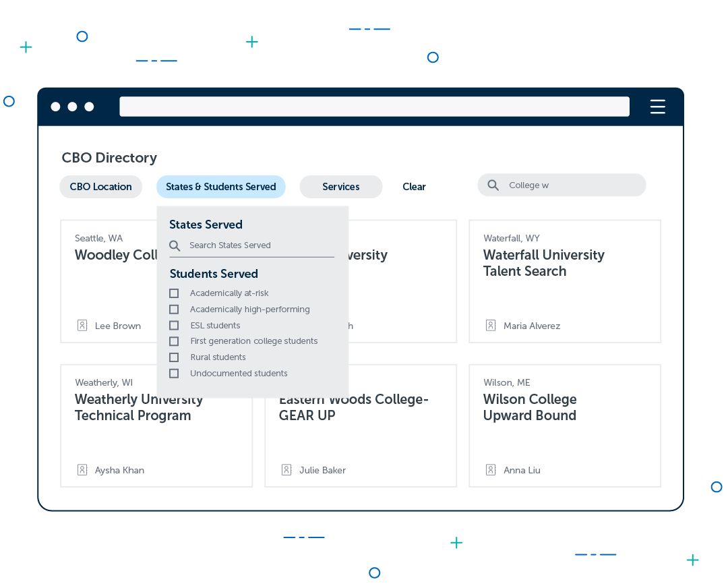
Task: Click contact icon beside Maria Alverez
Action: [491, 326]
